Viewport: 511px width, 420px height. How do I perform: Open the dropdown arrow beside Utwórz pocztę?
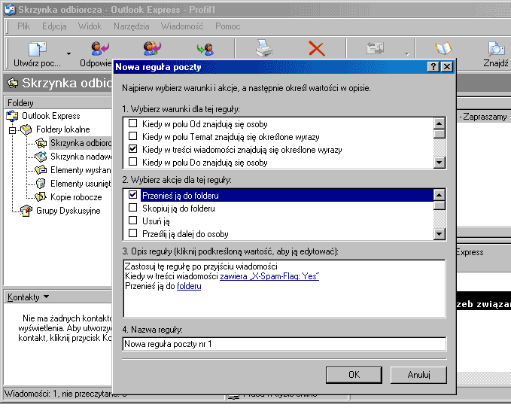point(68,54)
